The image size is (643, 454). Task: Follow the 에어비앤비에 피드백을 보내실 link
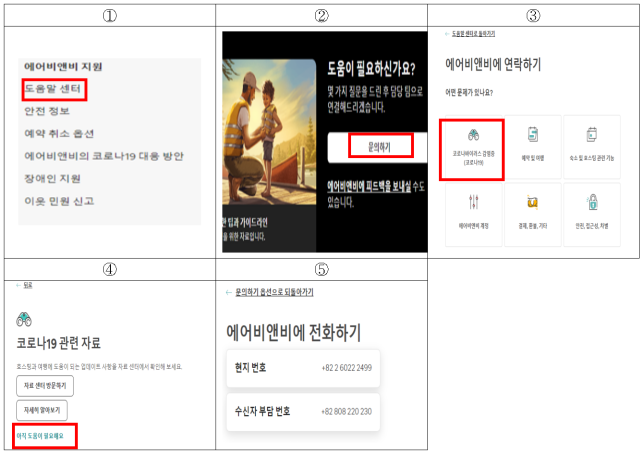tap(369, 187)
